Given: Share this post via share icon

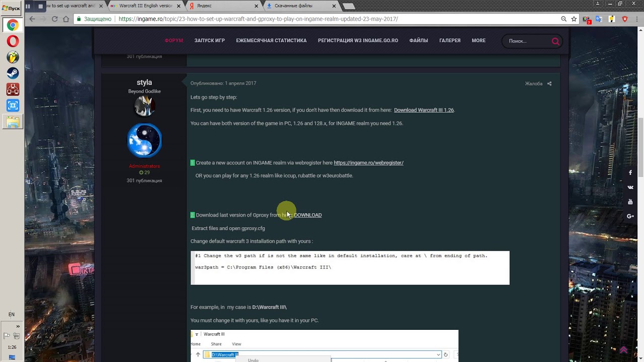Looking at the screenshot, I should click(549, 83).
